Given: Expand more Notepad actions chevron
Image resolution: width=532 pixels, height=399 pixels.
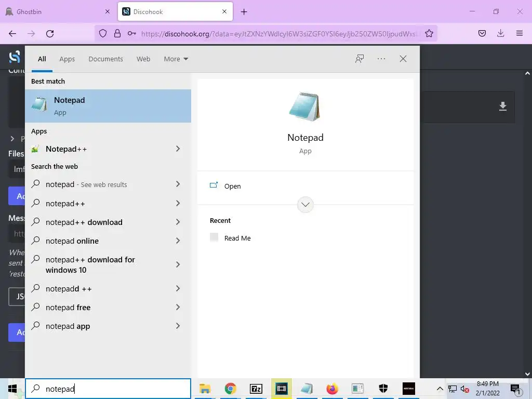Looking at the screenshot, I should click(x=305, y=205).
